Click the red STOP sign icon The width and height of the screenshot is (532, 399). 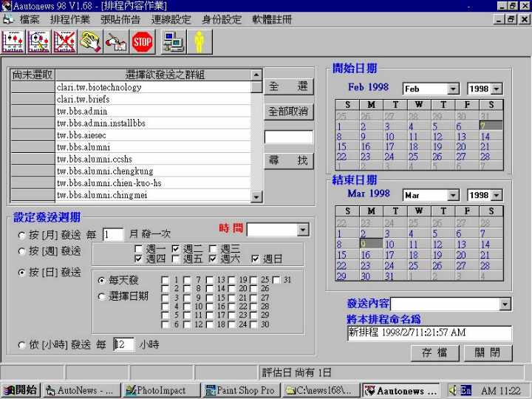[x=142, y=41]
